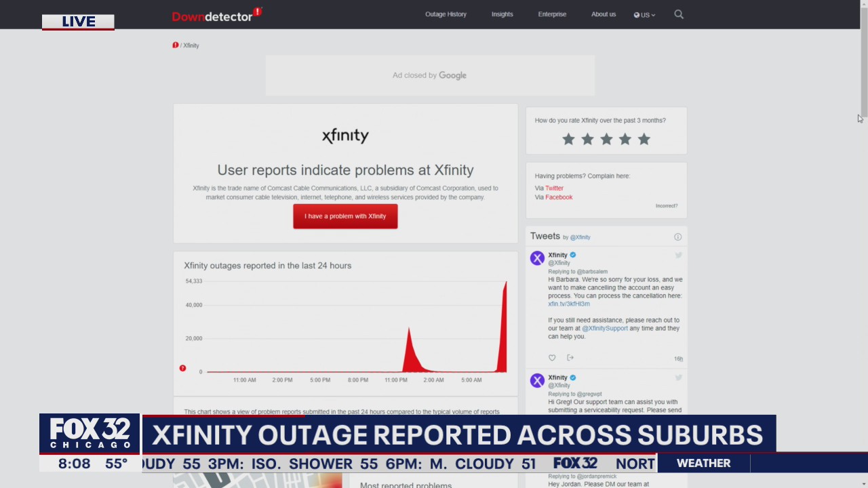
Task: Like the tweet replying to Barbara
Action: 552,358
